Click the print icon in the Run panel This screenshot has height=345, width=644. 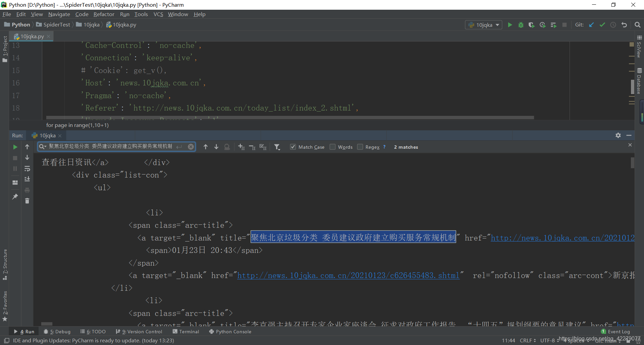click(27, 190)
